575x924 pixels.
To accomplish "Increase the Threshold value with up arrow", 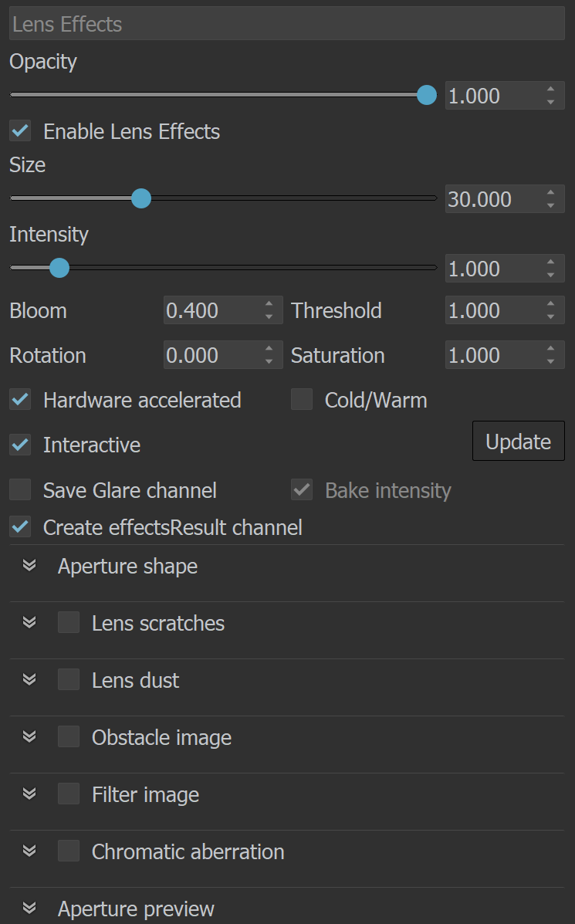I will (550, 304).
